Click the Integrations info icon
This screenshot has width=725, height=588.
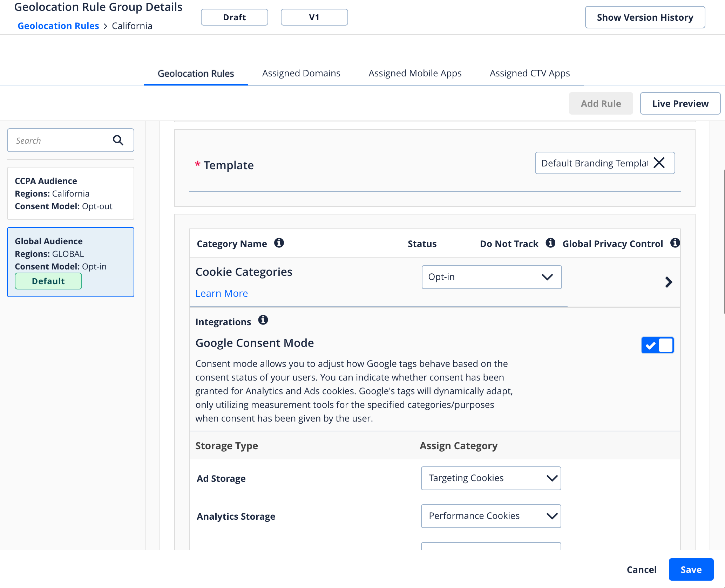[x=263, y=320]
